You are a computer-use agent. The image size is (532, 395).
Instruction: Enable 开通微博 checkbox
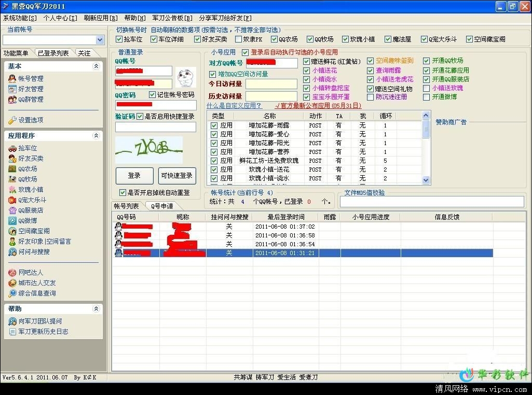point(427,97)
